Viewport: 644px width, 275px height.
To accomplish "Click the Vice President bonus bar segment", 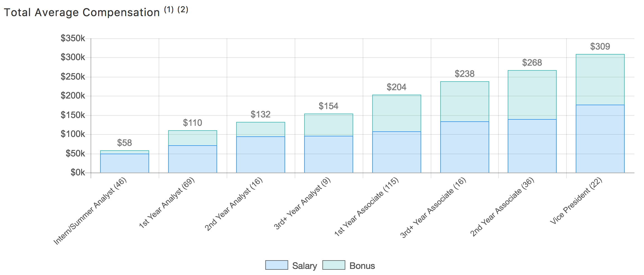I will (x=600, y=79).
